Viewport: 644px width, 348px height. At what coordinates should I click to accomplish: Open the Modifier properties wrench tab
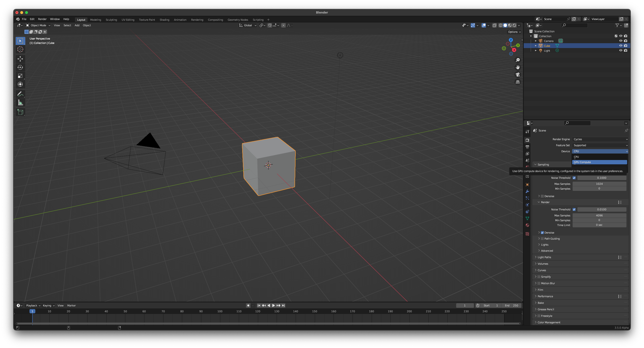click(x=527, y=191)
